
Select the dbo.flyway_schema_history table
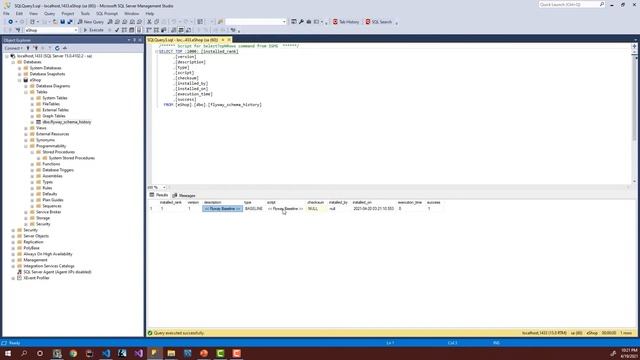(67, 122)
